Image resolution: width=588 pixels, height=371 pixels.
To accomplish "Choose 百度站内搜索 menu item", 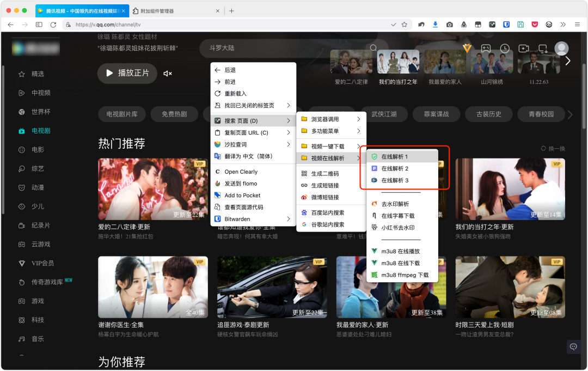I will [331, 213].
